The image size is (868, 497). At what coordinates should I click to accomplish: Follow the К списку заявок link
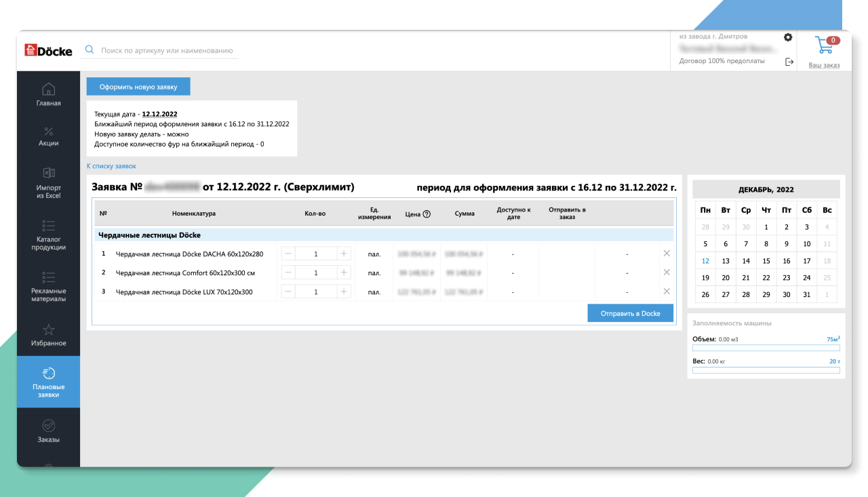pos(111,166)
